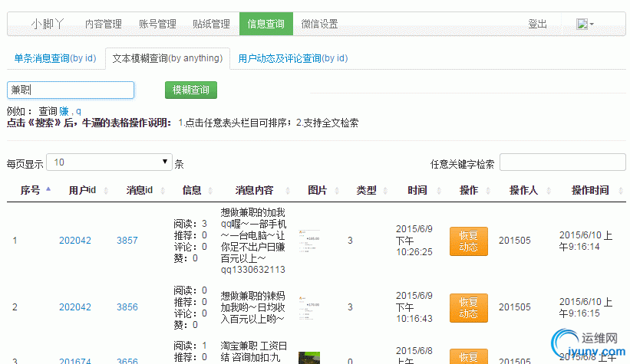Viewport: 630px width, 364px height.
Task: Click the green 模糊查询 button
Action: (x=191, y=90)
